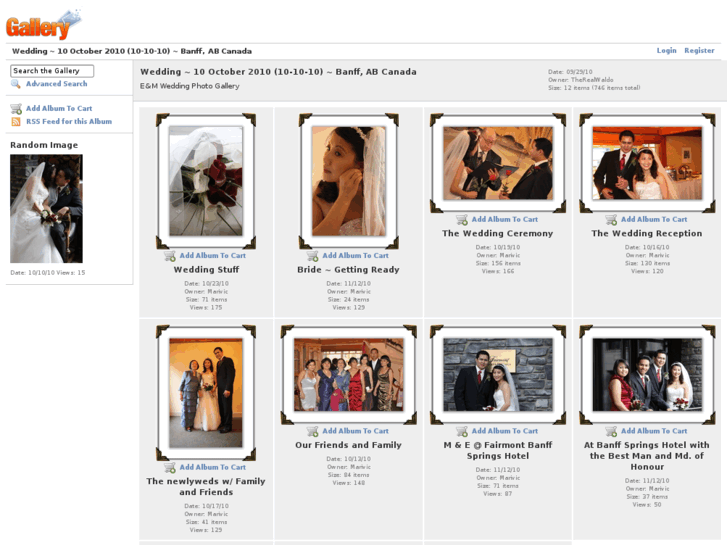Click cart icon under The Wedding Reception album
727x545 pixels.
click(611, 219)
